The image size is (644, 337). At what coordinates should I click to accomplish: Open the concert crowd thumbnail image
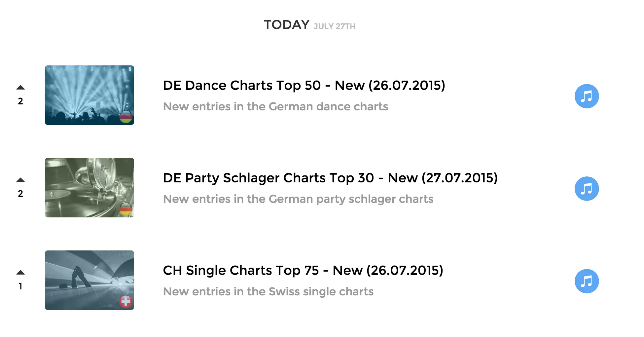click(89, 95)
